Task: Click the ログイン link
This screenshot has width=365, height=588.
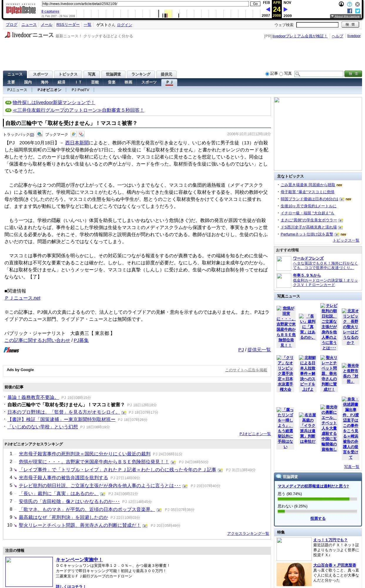Action: pos(125,25)
